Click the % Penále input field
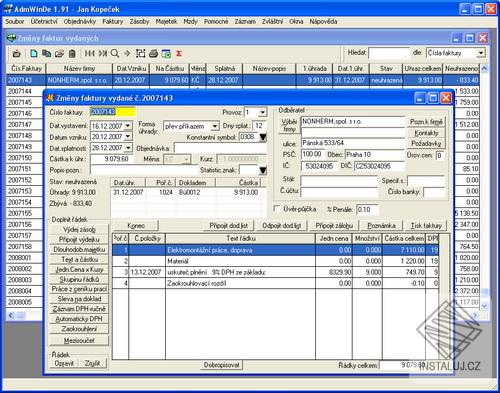 [x=367, y=210]
